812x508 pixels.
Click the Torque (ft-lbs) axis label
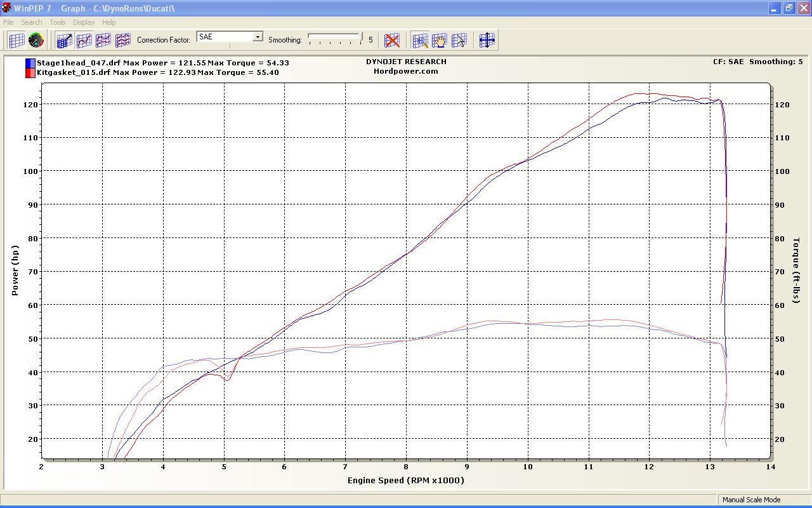click(x=796, y=271)
